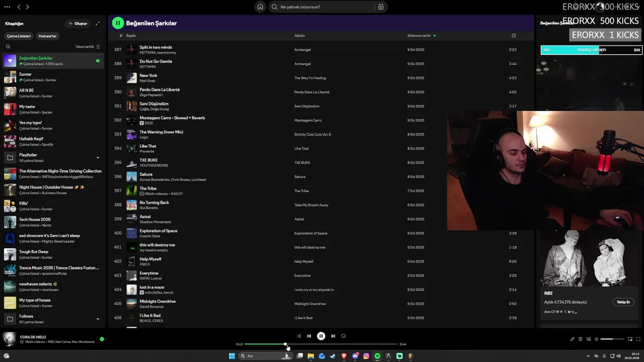This screenshot has height=362, width=644.
Task: Open the miniplayer icon
Action: 630,339
